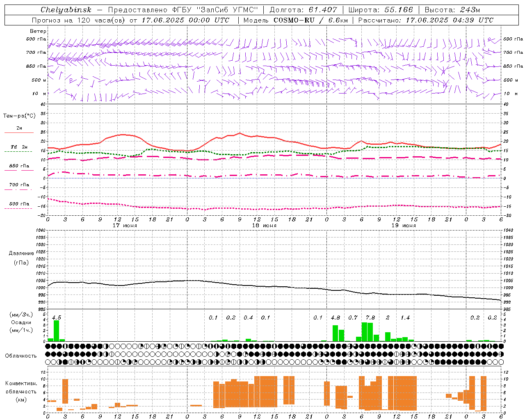Screen dimensions: 525x420
Task: Click the '(мм/1ч.)' units label
Action: [21, 330]
